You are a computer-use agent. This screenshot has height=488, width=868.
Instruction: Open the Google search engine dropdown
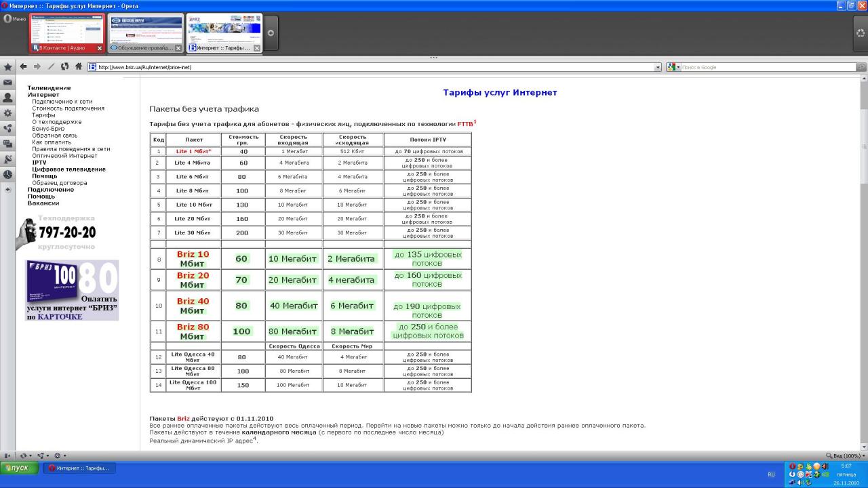point(673,67)
